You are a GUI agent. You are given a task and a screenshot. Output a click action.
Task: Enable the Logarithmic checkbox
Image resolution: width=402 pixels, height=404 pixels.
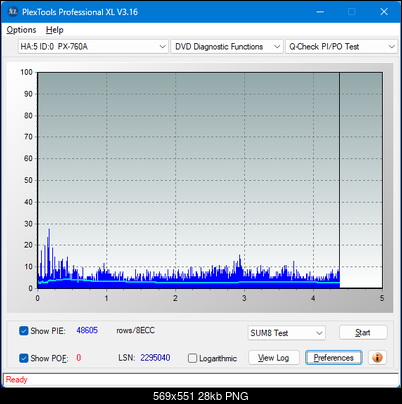(x=192, y=358)
